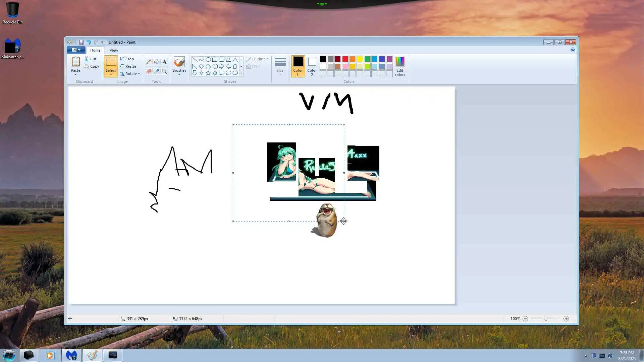This screenshot has width=644, height=362.
Task: Click the zoom in plus button
Action: (566, 319)
